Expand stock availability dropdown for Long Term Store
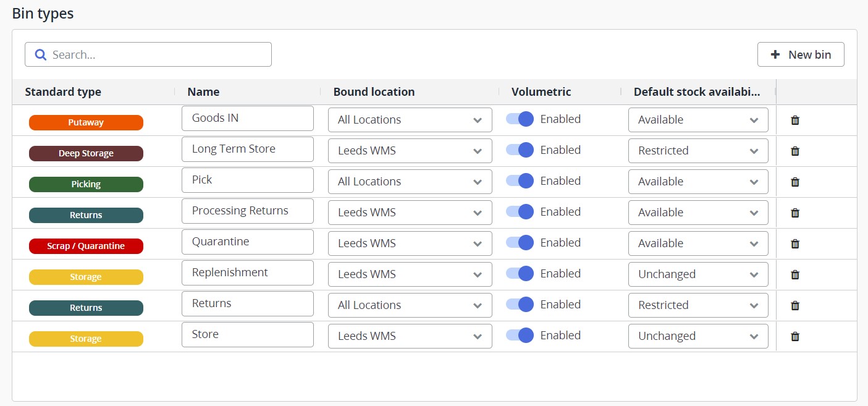 click(698, 151)
